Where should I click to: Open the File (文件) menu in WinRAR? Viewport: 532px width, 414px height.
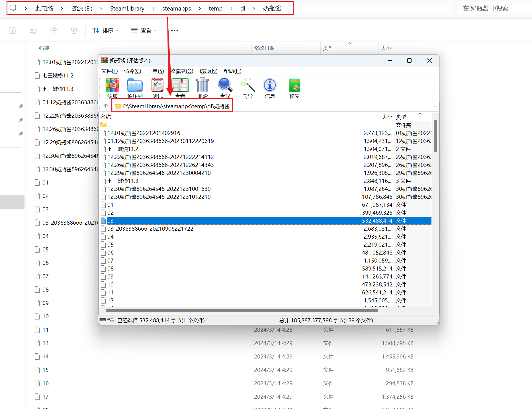109,71
